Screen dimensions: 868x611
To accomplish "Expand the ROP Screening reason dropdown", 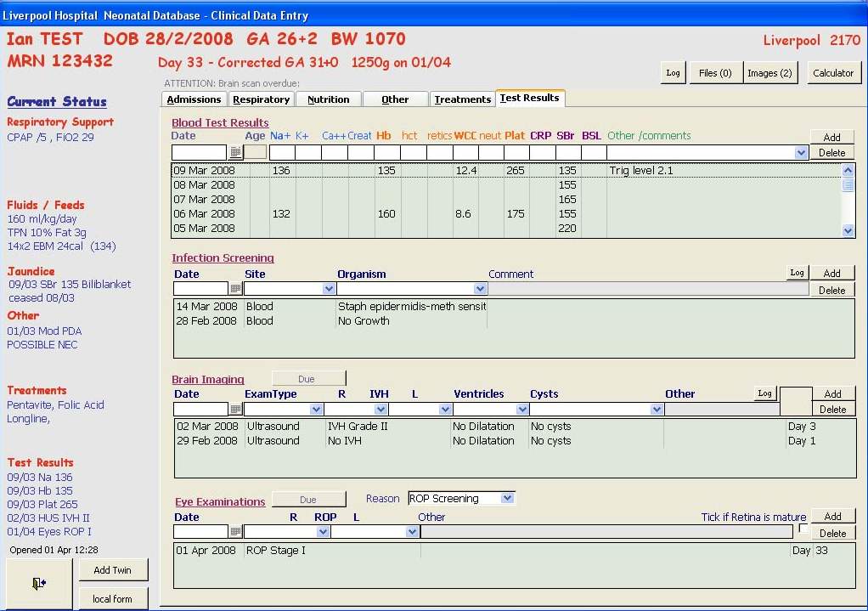I will coord(507,499).
